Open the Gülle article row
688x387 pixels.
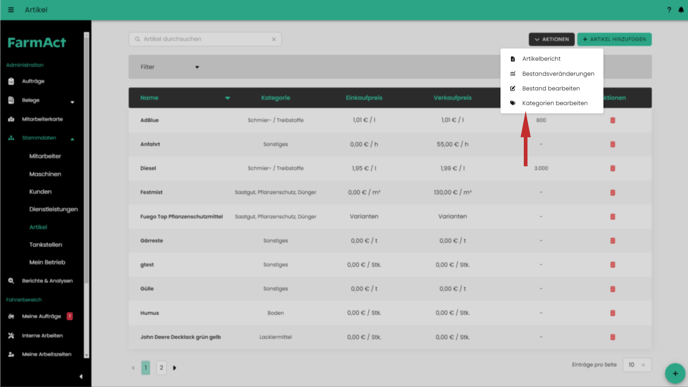[x=390, y=289]
